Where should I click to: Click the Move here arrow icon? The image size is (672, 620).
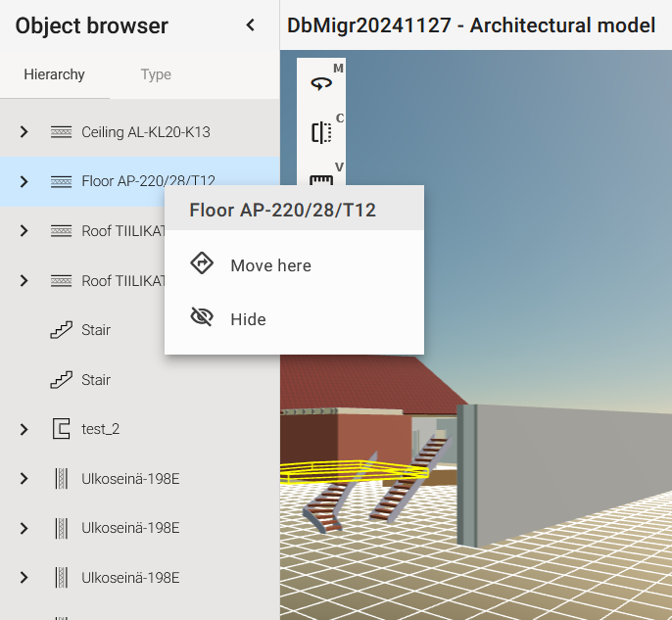[x=202, y=265]
